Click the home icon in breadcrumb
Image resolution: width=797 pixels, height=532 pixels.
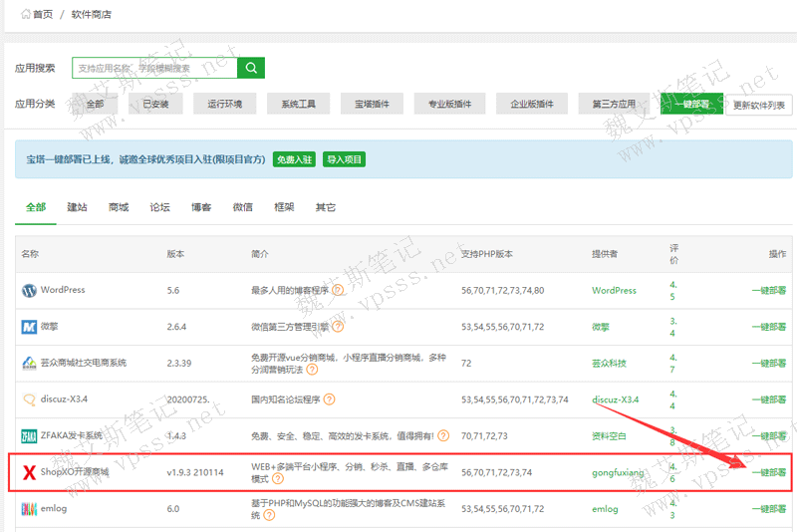23,15
